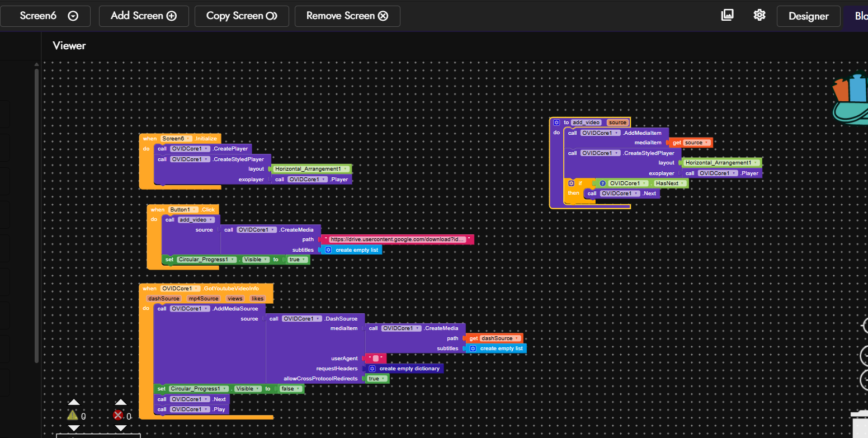Screen dimensions: 868x438
Task: Click the gear icon on the if block
Action: (571, 183)
